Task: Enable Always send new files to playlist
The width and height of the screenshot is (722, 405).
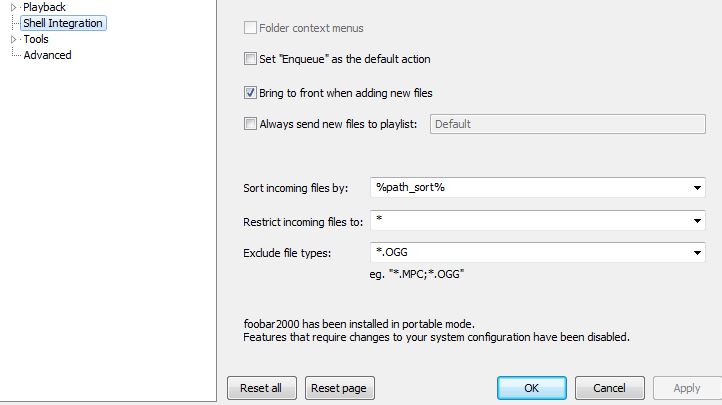Action: pyautogui.click(x=250, y=125)
